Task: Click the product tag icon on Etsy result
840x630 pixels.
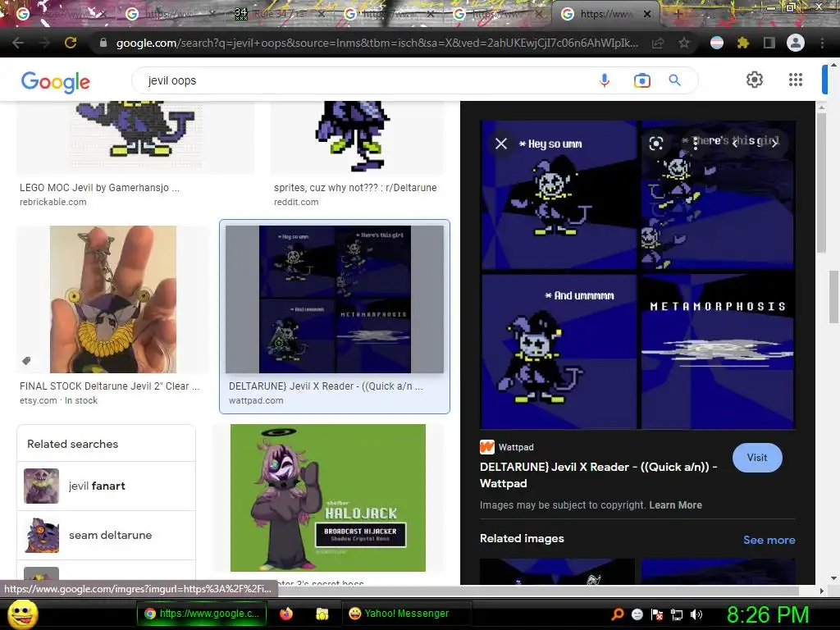Action: 26,361
